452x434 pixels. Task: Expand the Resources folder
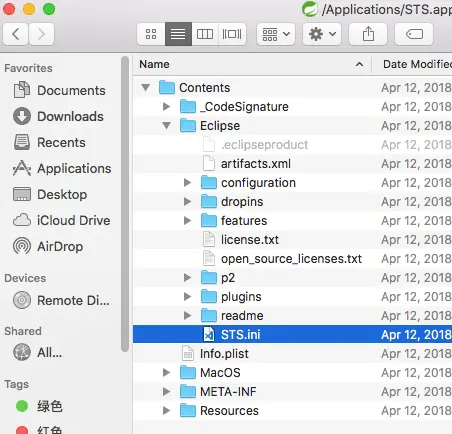166,411
